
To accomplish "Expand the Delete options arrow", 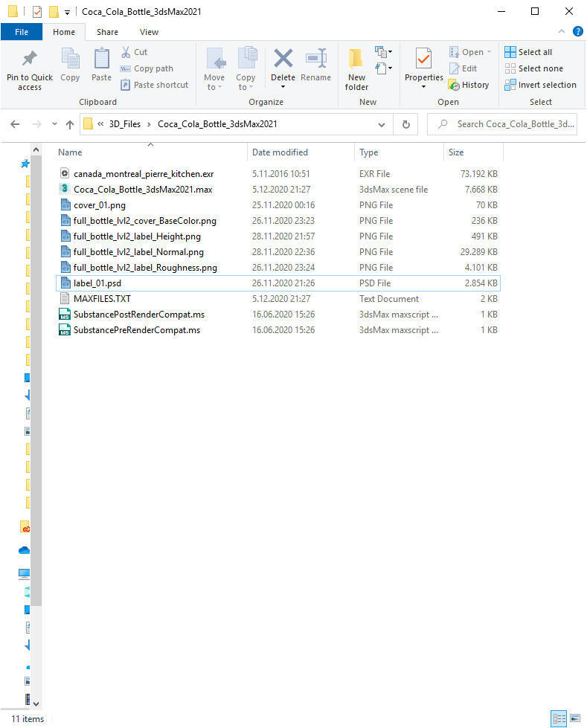I will pos(283,87).
